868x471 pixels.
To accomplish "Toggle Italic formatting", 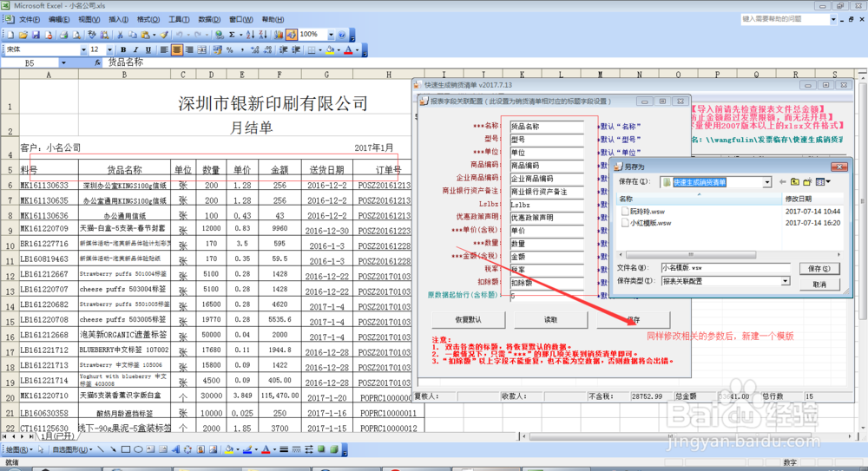I will 135,49.
